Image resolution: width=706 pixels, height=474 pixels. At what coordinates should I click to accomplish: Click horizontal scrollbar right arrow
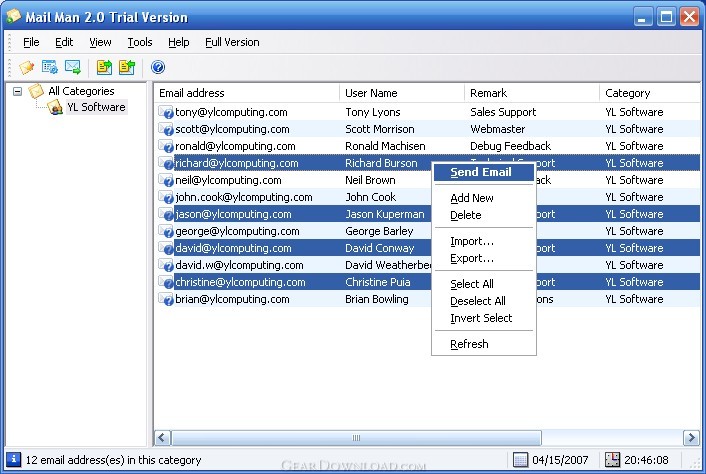691,438
